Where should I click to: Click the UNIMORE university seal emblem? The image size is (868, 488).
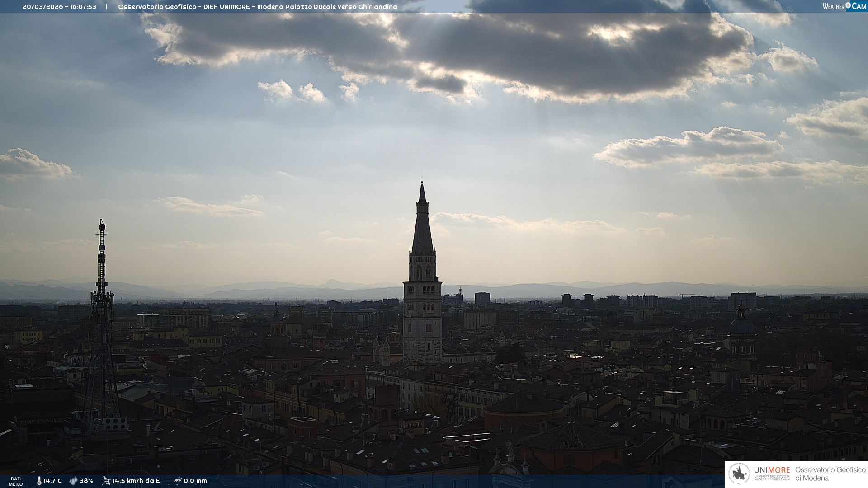[740, 474]
